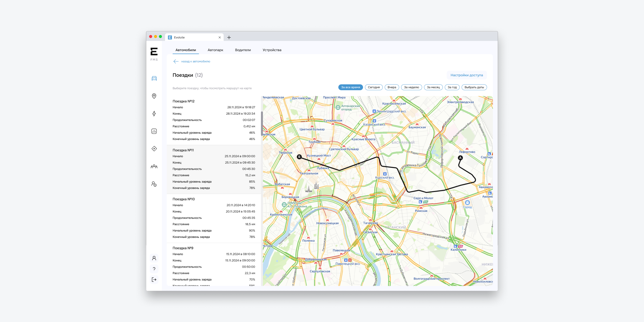Open the map pin location sidebar icon
The width and height of the screenshot is (644, 322).
154,96
